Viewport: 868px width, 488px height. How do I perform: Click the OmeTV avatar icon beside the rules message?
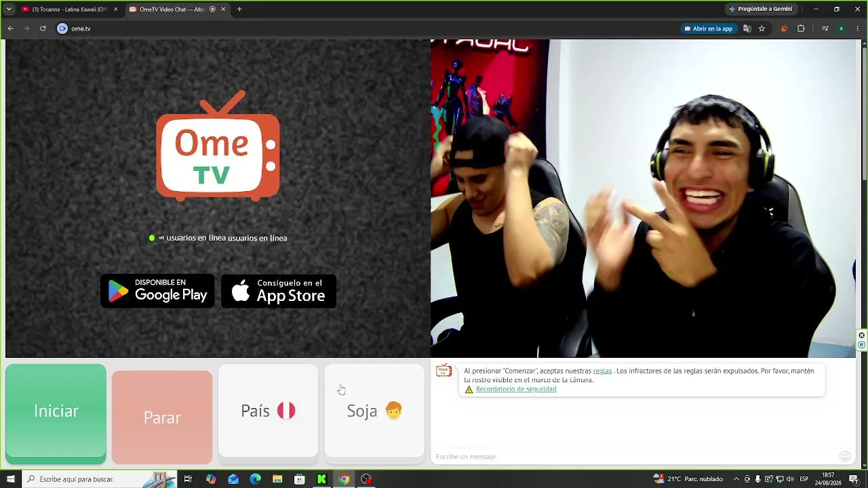(443, 370)
